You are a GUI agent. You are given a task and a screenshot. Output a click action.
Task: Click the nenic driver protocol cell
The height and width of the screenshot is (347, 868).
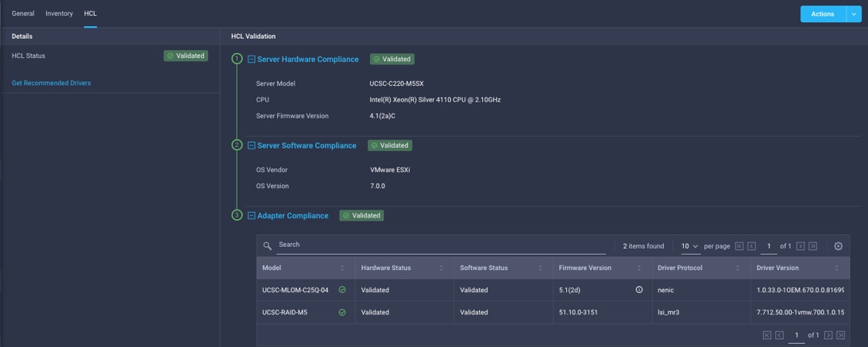point(700,290)
